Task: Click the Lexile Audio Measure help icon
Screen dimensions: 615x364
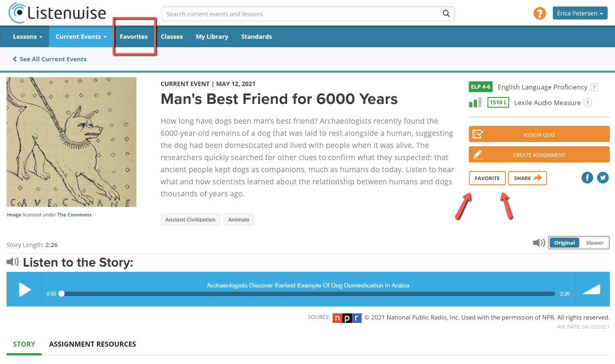Action: [x=588, y=103]
